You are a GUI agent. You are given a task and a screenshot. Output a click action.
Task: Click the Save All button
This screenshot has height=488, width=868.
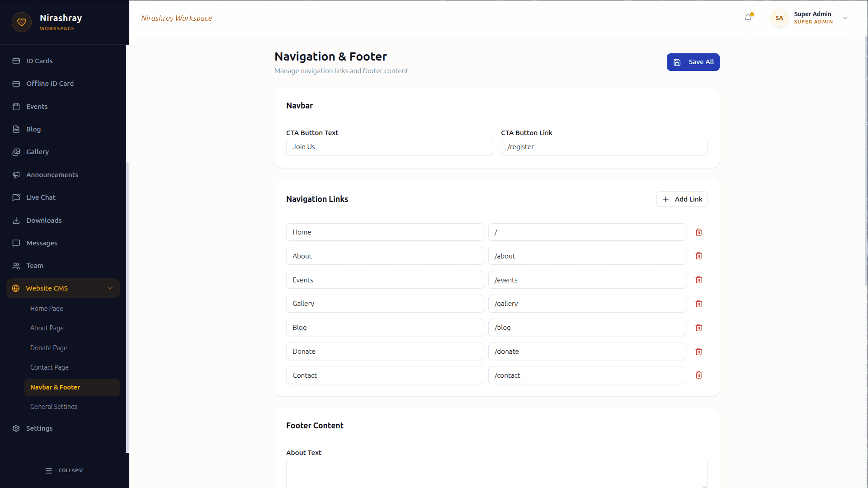[693, 62]
